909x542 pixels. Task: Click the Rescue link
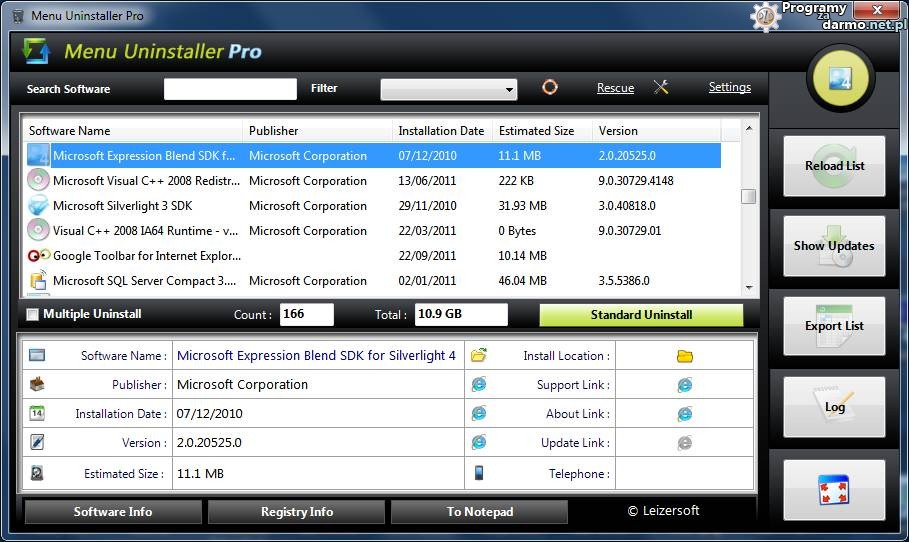[615, 88]
